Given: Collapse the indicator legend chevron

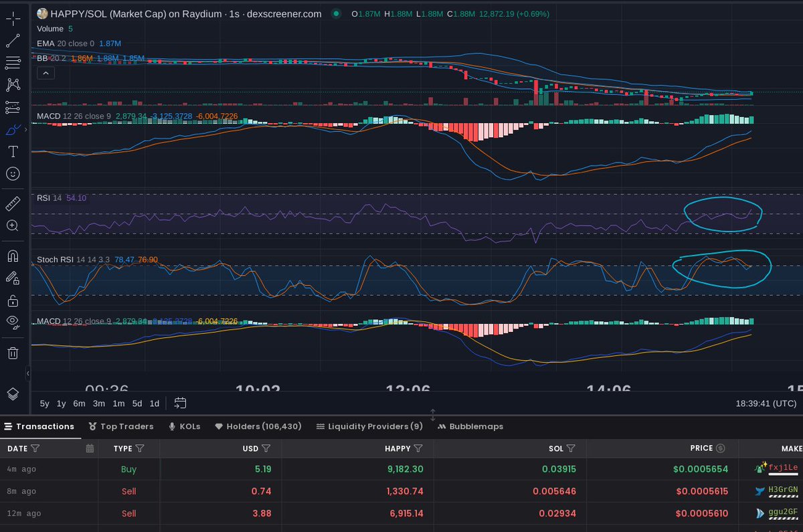Looking at the screenshot, I should (x=45, y=74).
